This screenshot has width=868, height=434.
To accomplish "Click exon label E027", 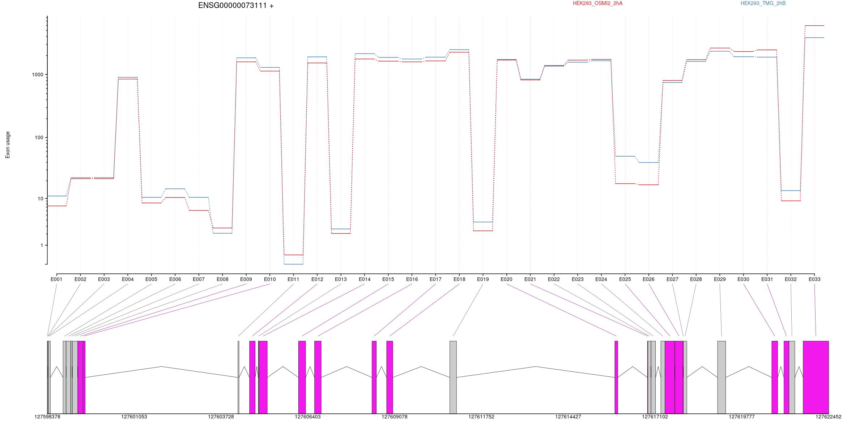I will point(672,279).
